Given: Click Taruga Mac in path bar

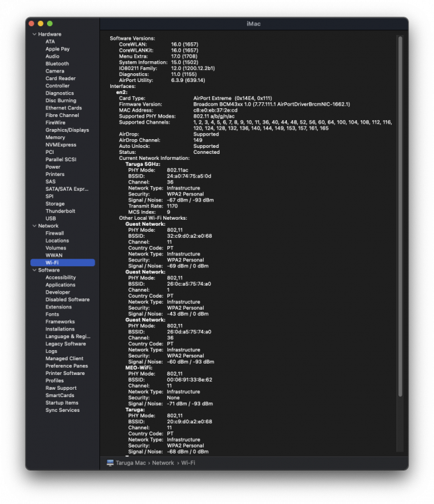Looking at the screenshot, I should point(131,463).
